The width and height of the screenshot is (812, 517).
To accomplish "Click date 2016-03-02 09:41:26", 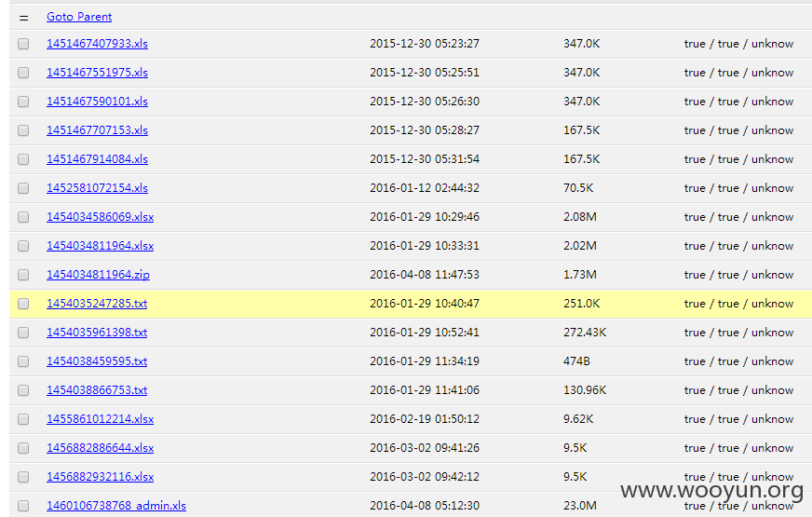I will (x=425, y=448).
